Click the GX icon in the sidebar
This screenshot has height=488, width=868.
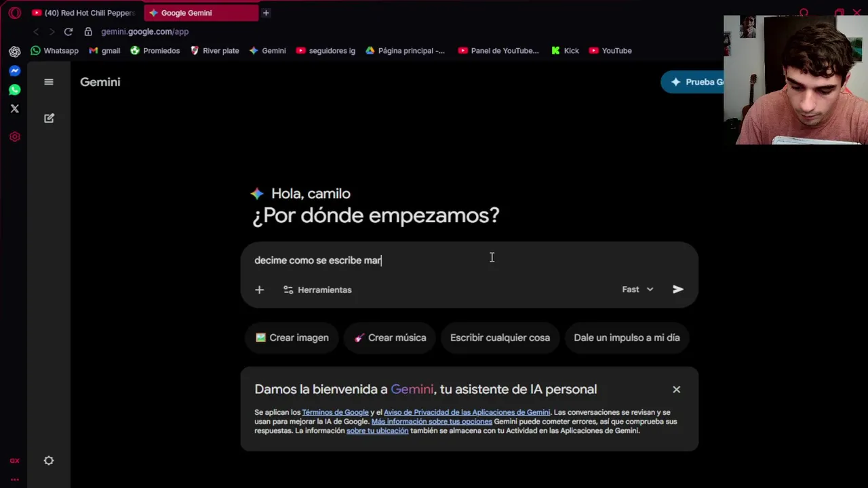tap(14, 461)
